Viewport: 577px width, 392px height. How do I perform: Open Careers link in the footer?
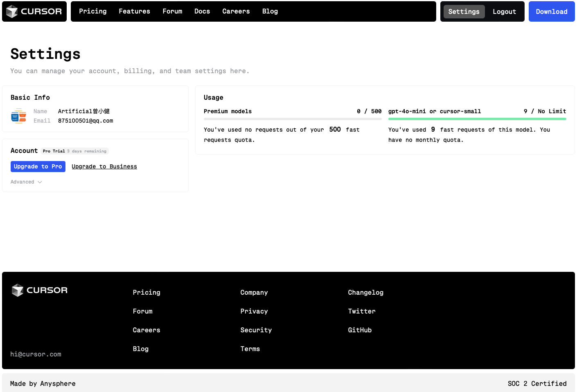(x=147, y=330)
